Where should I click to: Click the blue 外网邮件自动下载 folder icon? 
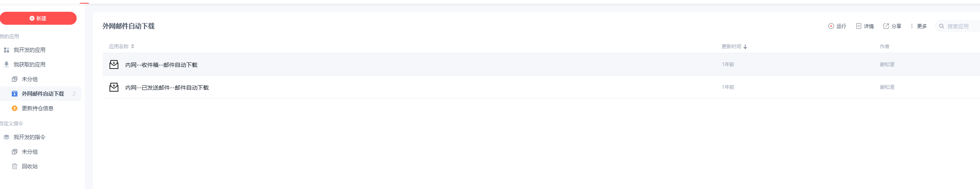click(15, 94)
